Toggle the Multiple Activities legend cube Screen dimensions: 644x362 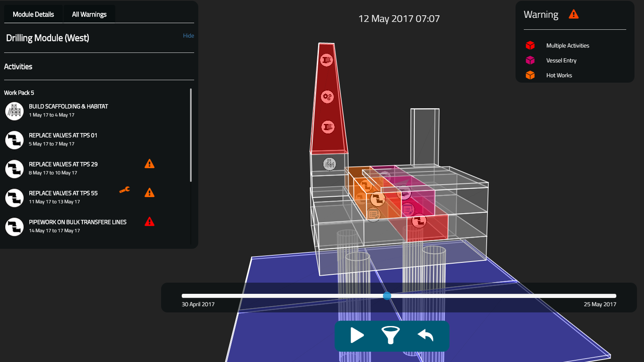(x=530, y=45)
